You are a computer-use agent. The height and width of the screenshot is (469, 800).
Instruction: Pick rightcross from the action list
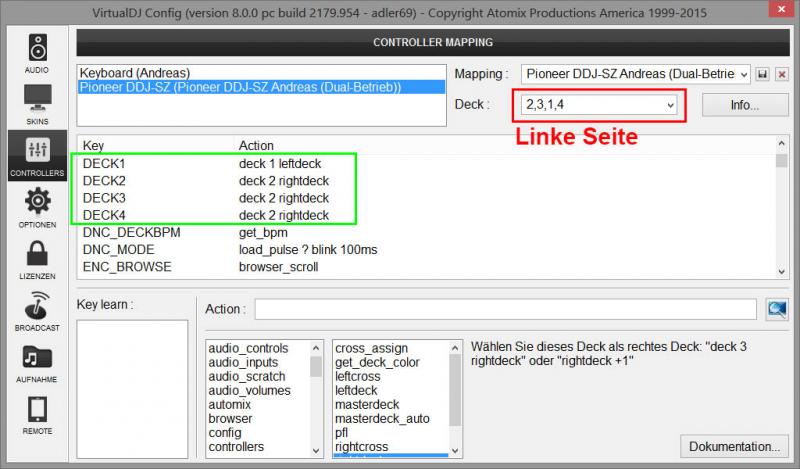(x=361, y=447)
